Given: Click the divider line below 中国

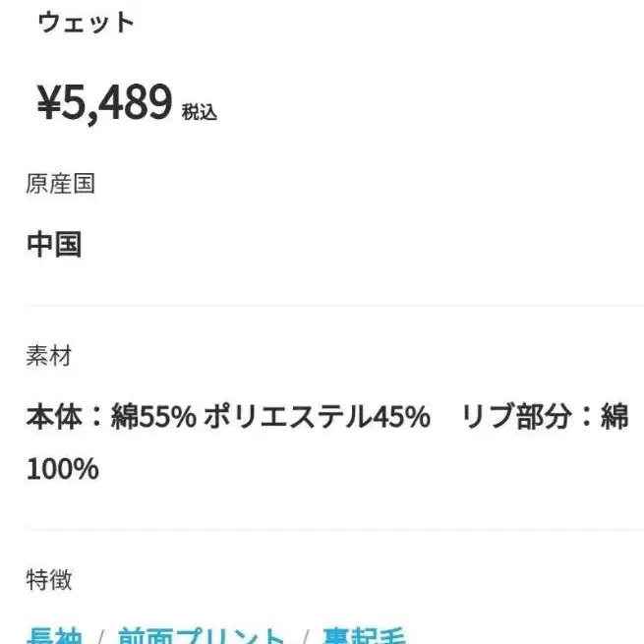Looking at the screenshot, I should (x=334, y=306).
